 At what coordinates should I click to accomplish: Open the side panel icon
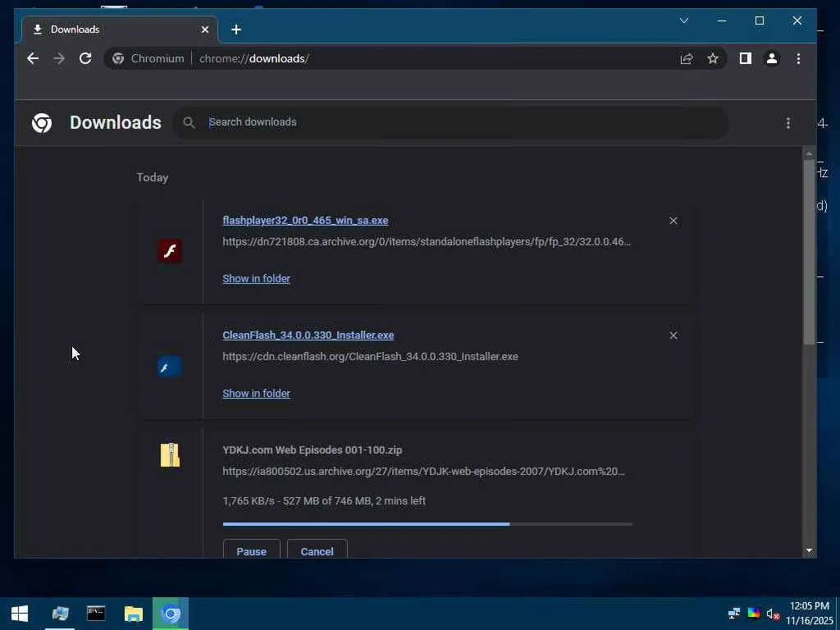(745, 58)
